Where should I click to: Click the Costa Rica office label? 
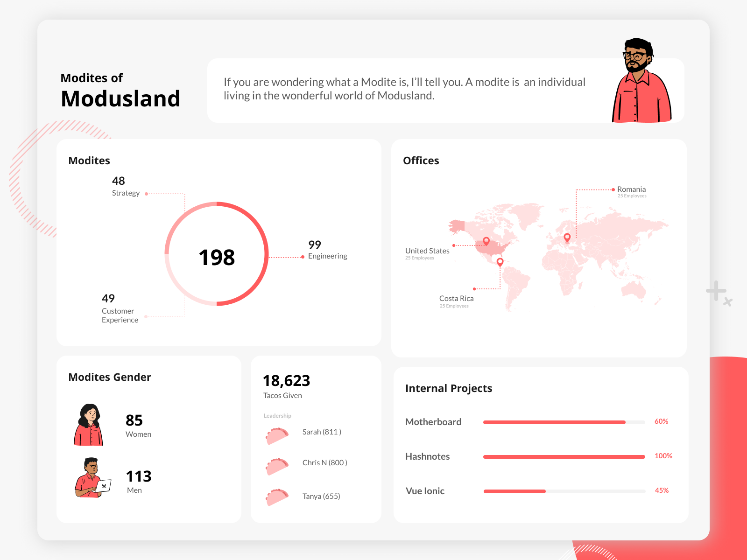pyautogui.click(x=456, y=301)
